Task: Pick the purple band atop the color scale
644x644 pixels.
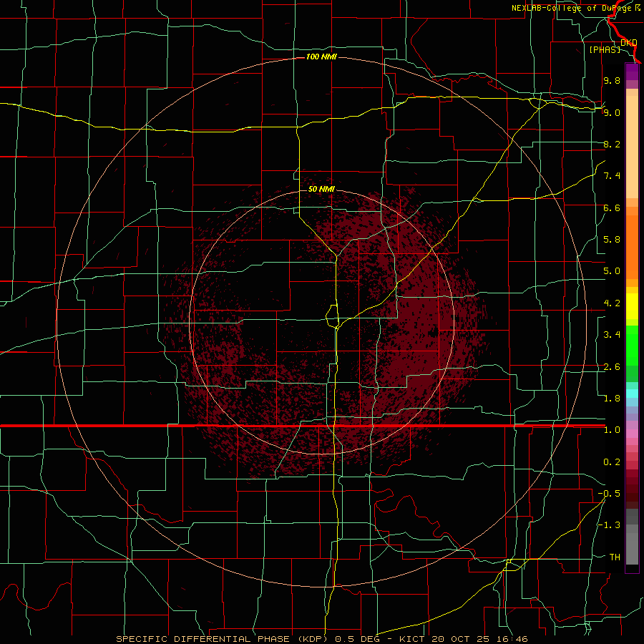Action: coord(632,72)
